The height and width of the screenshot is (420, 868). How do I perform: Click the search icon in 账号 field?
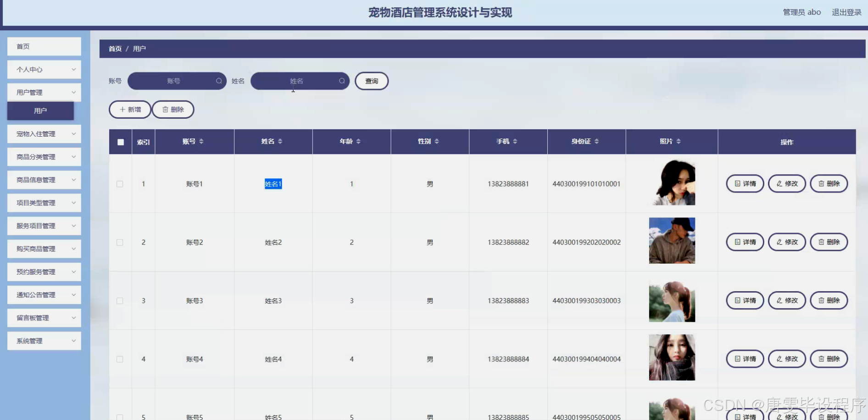(x=219, y=81)
